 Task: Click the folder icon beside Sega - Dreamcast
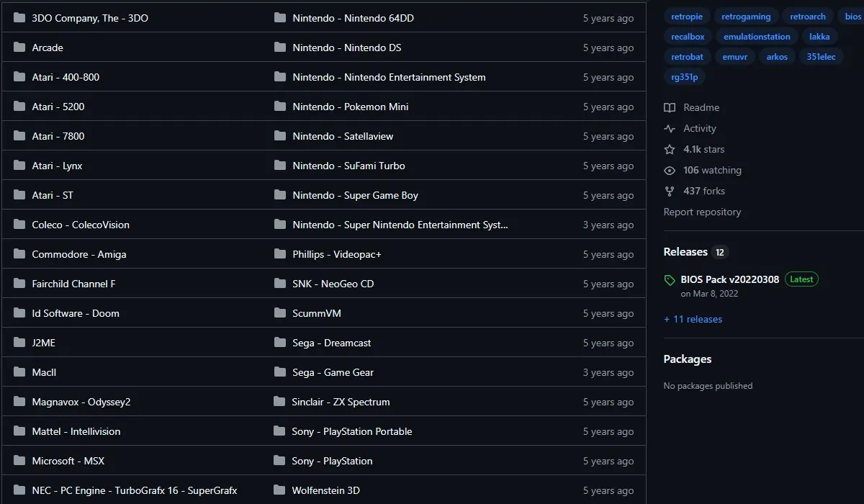pos(280,343)
